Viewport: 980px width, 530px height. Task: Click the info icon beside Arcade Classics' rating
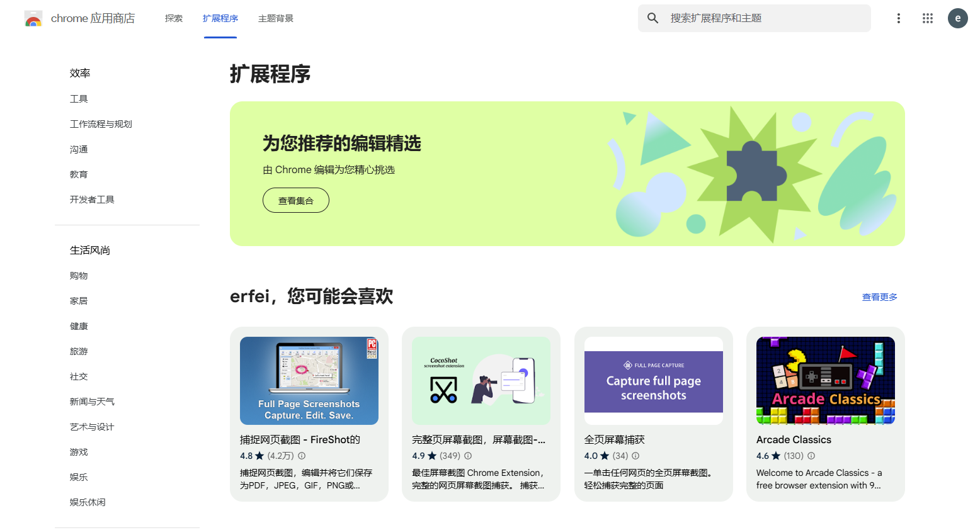pos(811,456)
